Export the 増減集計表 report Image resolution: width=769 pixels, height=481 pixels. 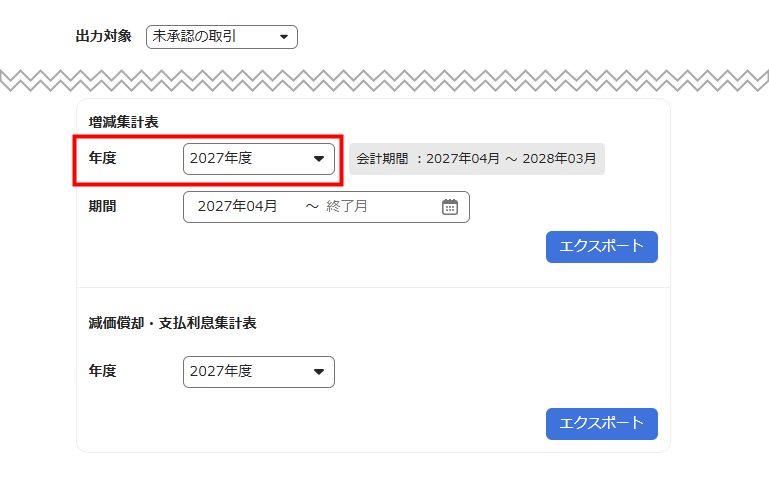point(601,247)
